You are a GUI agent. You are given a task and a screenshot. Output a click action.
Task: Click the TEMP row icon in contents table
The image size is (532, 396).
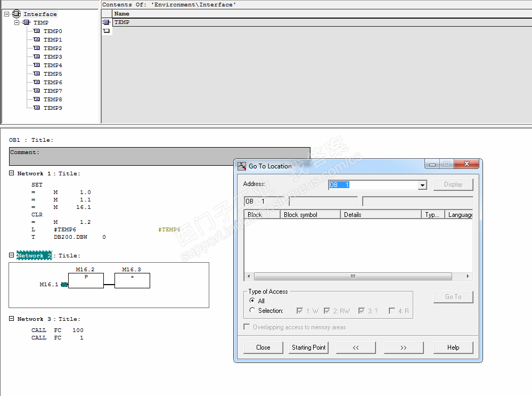coord(107,22)
